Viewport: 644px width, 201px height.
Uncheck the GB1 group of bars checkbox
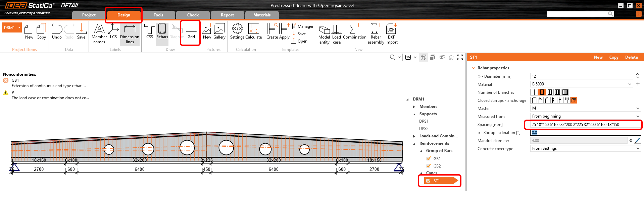[429, 158]
